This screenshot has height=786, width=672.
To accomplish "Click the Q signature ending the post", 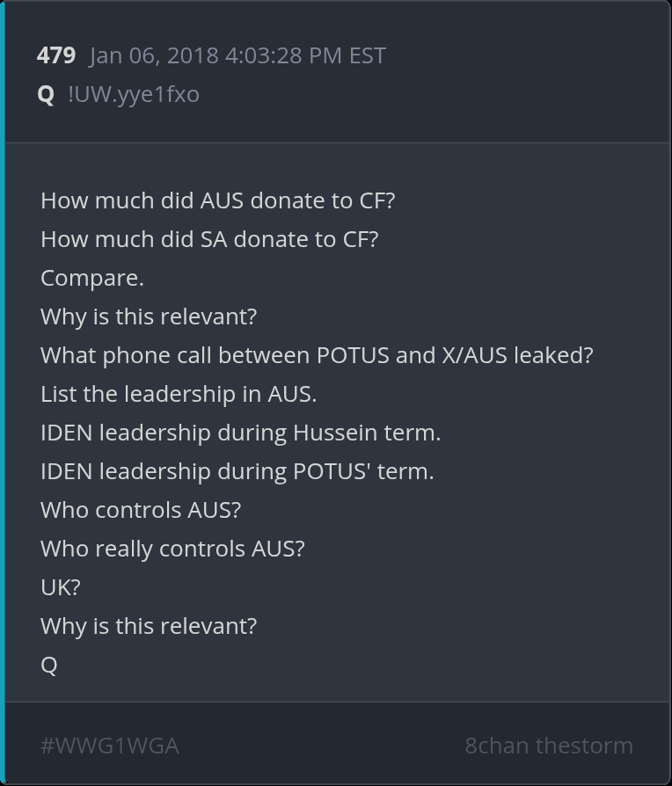I will [48, 665].
